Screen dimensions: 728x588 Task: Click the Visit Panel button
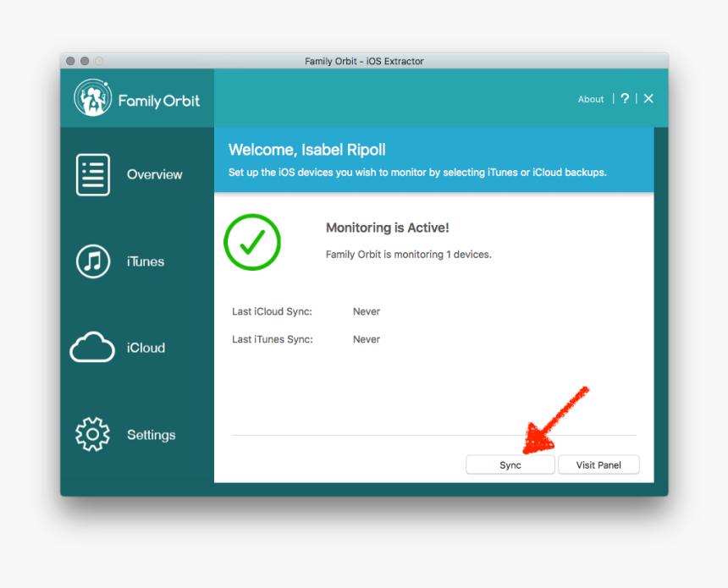pyautogui.click(x=598, y=465)
